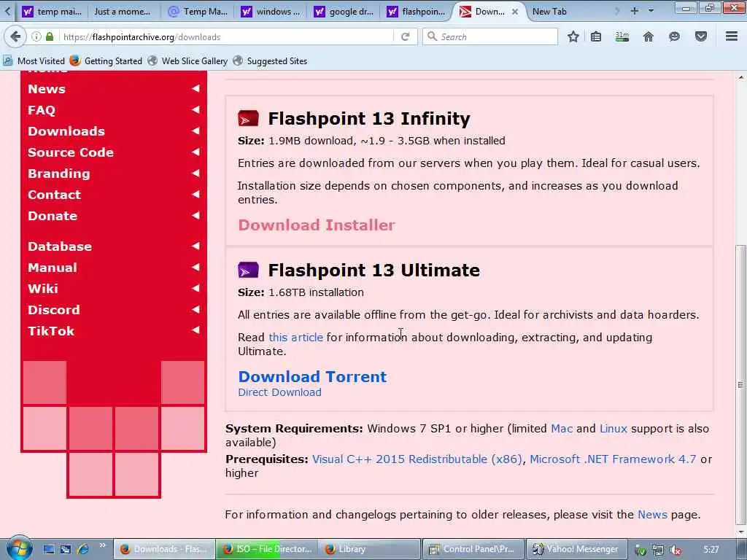Open Visual C++ 2015 Redistributable link
Screen dimensions: 747x560
coord(417,459)
